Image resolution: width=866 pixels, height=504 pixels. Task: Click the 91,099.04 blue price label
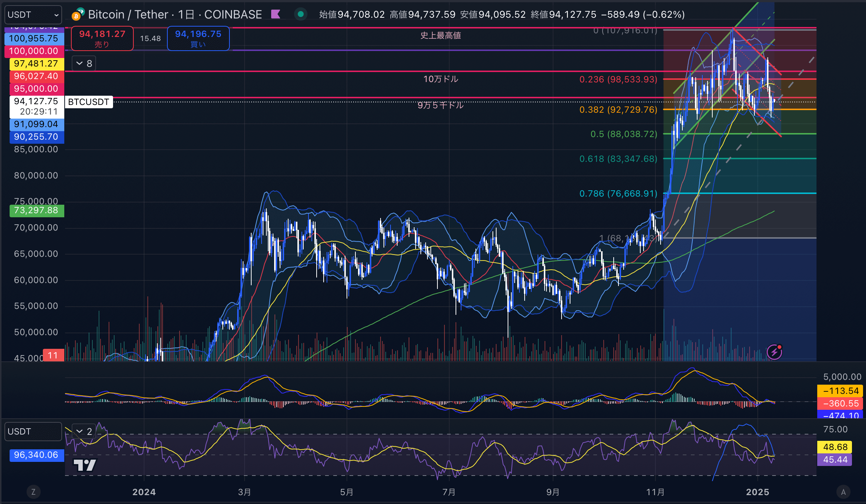pos(36,124)
